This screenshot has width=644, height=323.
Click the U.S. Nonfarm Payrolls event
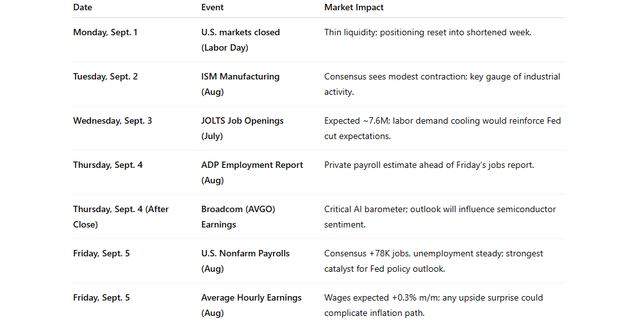pyautogui.click(x=245, y=261)
